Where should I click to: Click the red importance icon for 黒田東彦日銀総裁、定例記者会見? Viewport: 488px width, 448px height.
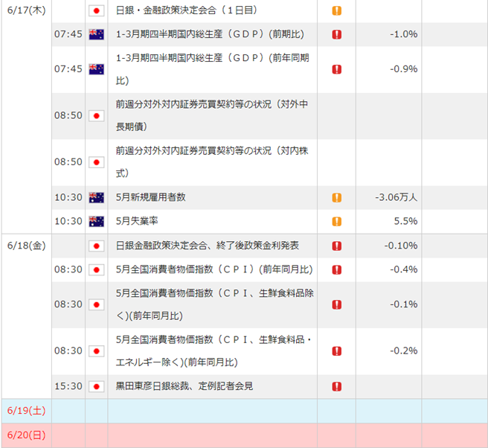pos(337,387)
